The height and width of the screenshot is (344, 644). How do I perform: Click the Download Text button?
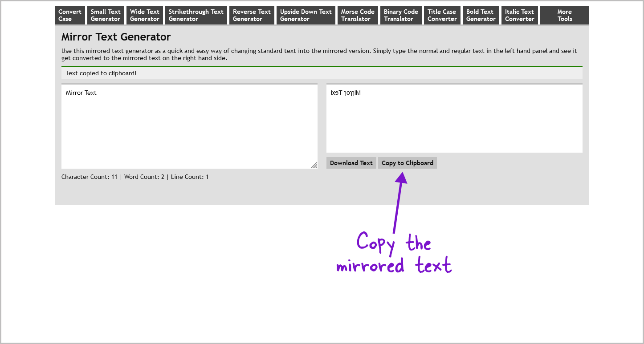pyautogui.click(x=351, y=162)
